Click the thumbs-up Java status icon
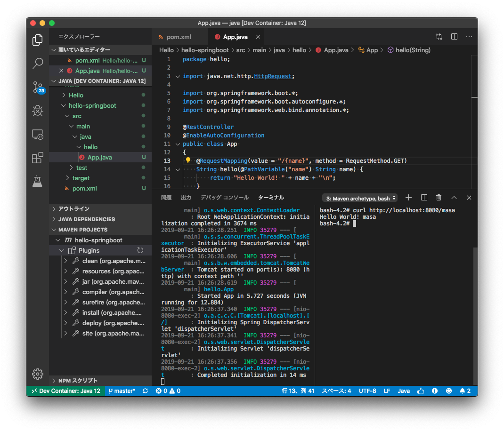The width and height of the screenshot is (504, 431). click(x=421, y=391)
